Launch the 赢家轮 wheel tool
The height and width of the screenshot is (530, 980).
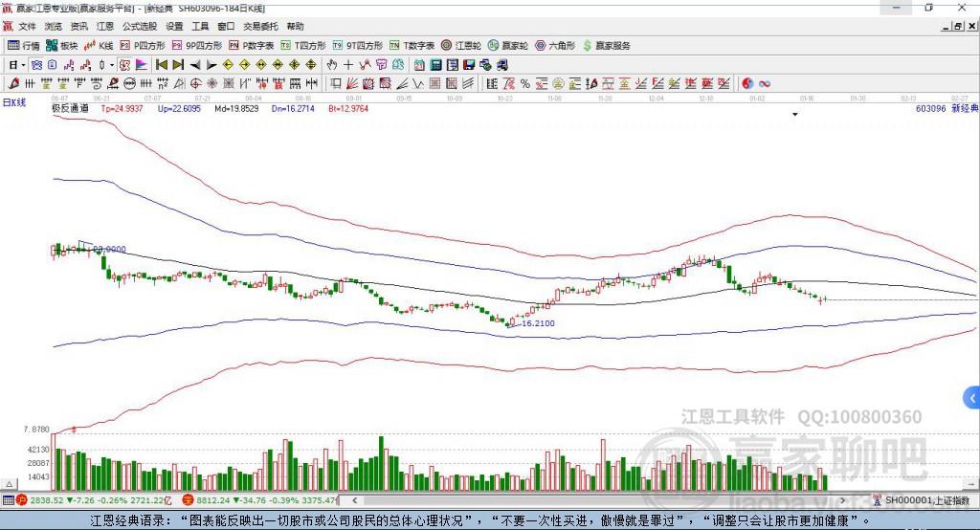pyautogui.click(x=508, y=46)
